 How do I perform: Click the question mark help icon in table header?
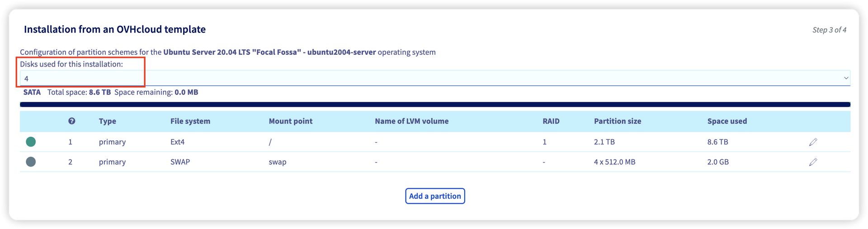[71, 121]
